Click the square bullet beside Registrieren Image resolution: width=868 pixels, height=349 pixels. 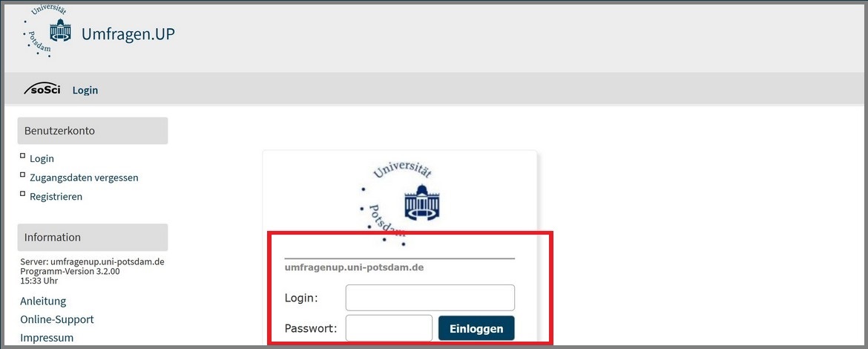(x=23, y=194)
